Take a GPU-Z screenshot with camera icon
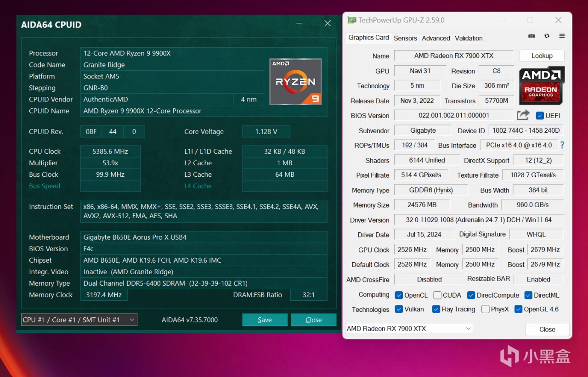 point(531,36)
